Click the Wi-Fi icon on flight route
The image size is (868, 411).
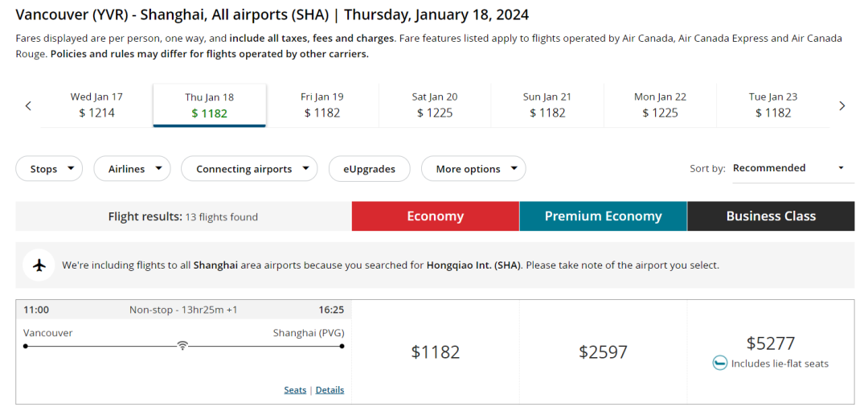click(183, 346)
